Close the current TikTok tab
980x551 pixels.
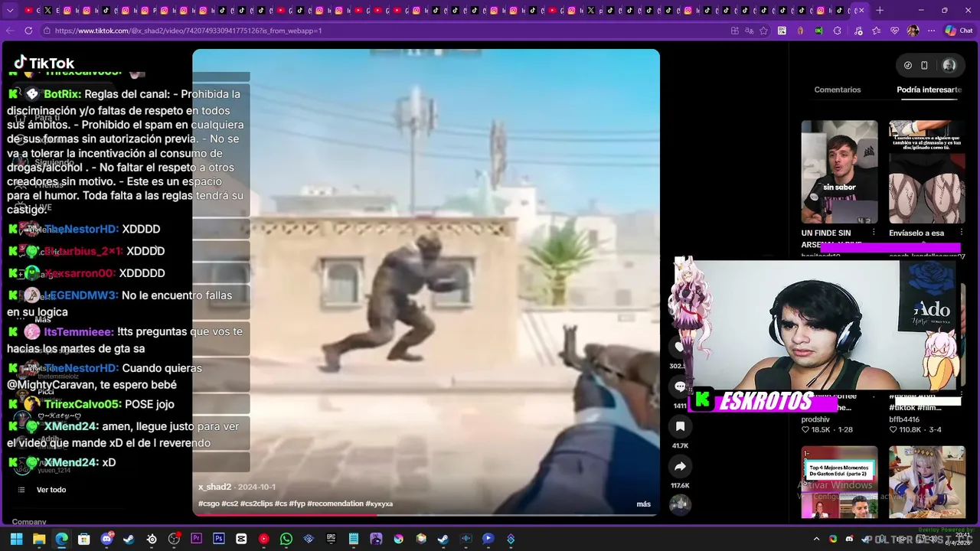(x=860, y=10)
